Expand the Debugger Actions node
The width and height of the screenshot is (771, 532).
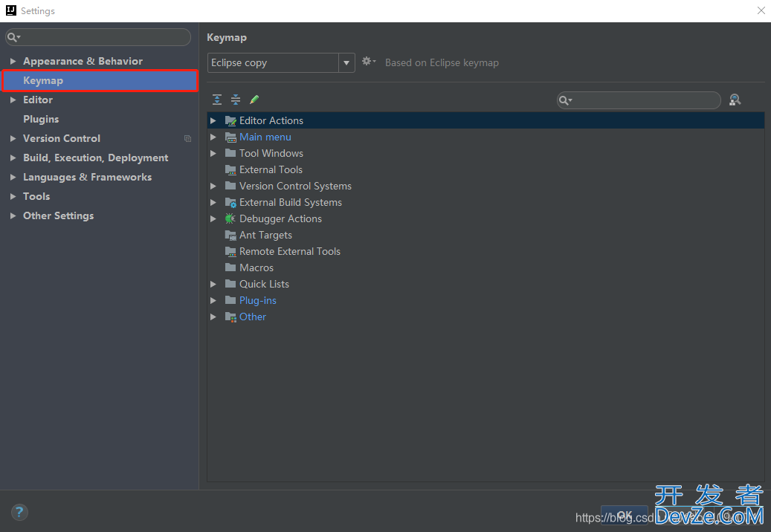pyautogui.click(x=213, y=218)
